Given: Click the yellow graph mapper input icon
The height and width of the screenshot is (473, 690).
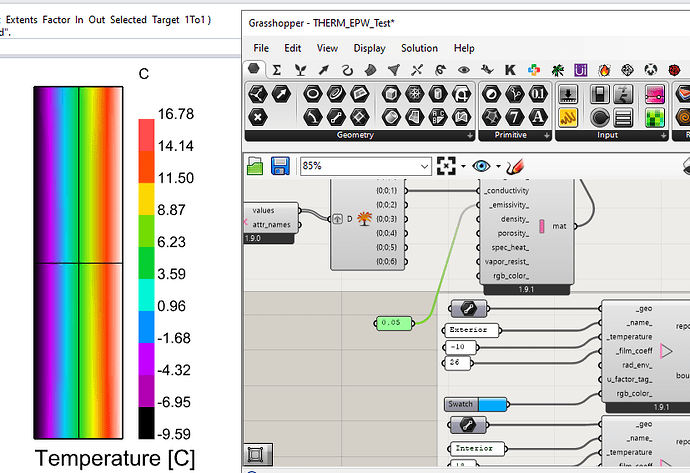Looking at the screenshot, I should [x=568, y=117].
